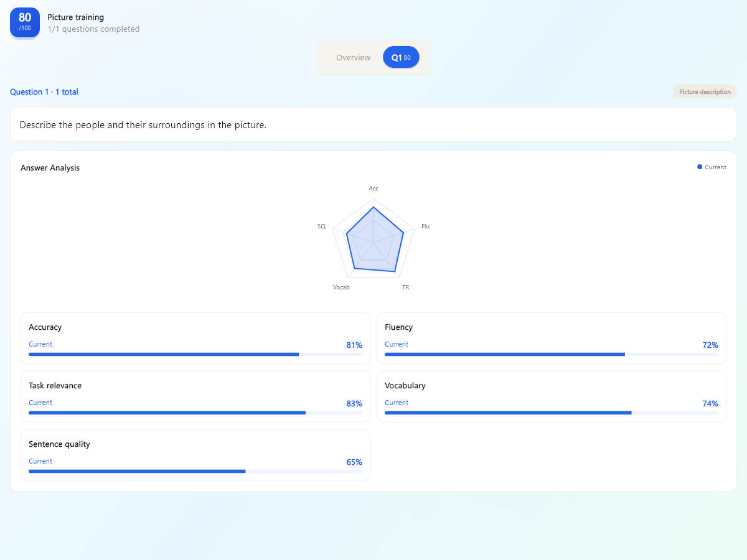This screenshot has height=560, width=747.
Task: Click the Vocabulary progress bar
Action: tap(552, 413)
